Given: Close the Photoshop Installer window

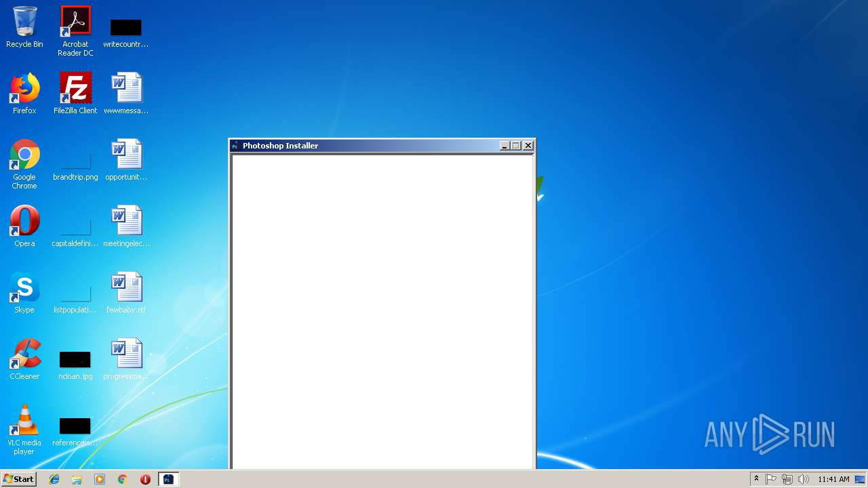Looking at the screenshot, I should tap(528, 146).
